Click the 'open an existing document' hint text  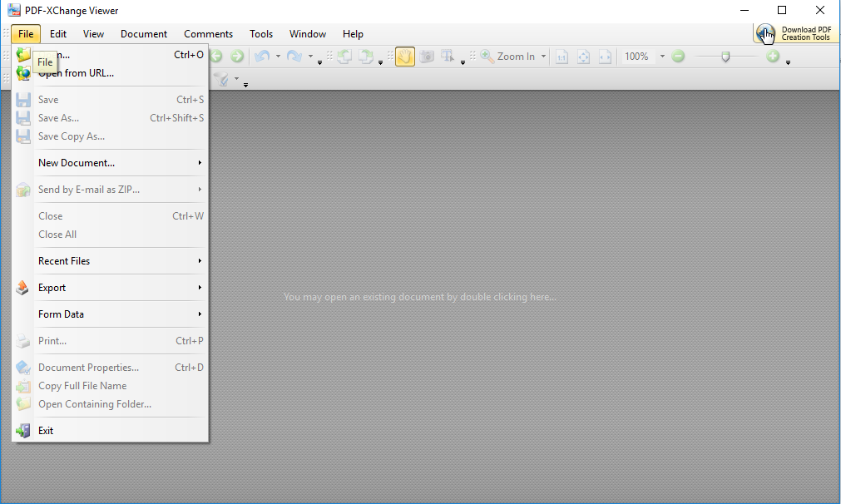(420, 297)
